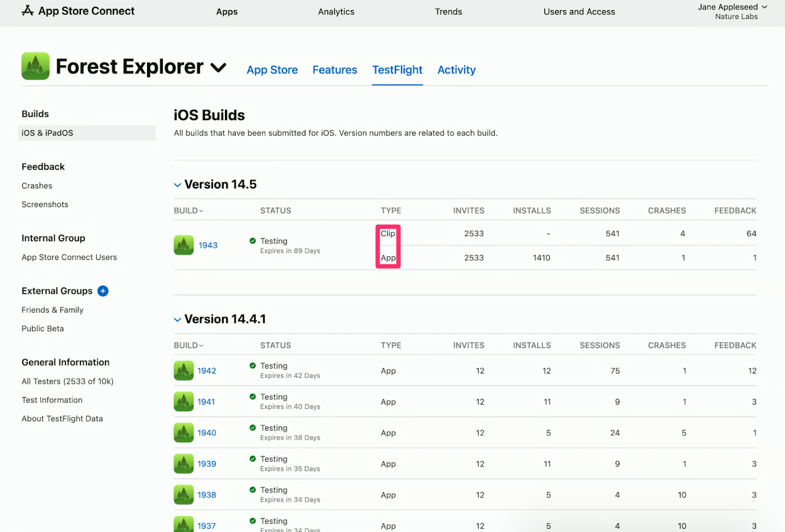785x532 pixels.
Task: Click 'Expires in 89 Days' text
Action: (290, 251)
